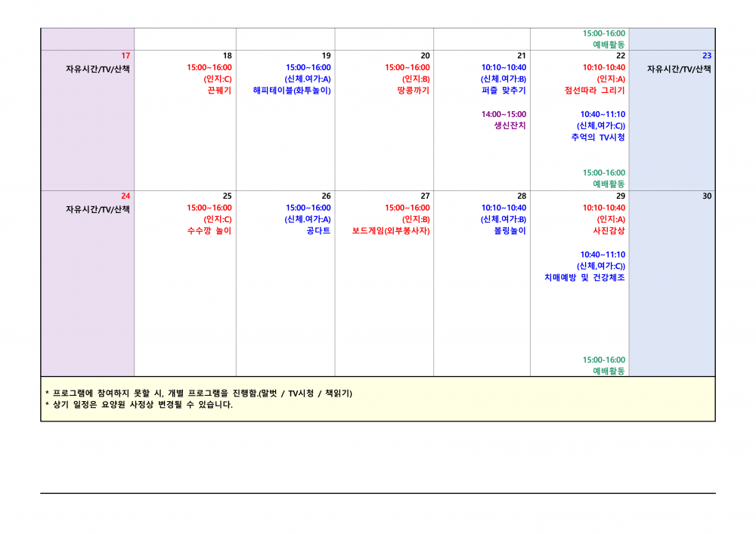
Task: Click the 수수깡 놀이 activity on day 25
Action: tap(209, 231)
